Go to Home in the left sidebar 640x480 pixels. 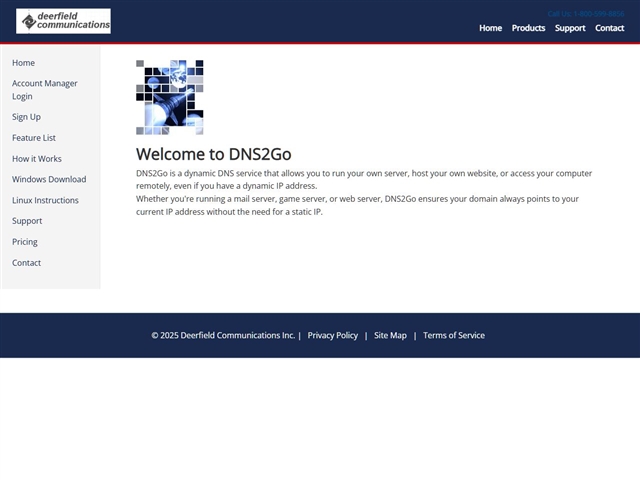click(x=23, y=63)
